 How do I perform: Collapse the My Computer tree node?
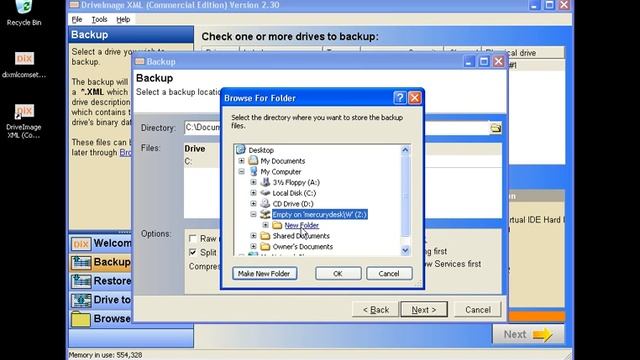click(241, 171)
